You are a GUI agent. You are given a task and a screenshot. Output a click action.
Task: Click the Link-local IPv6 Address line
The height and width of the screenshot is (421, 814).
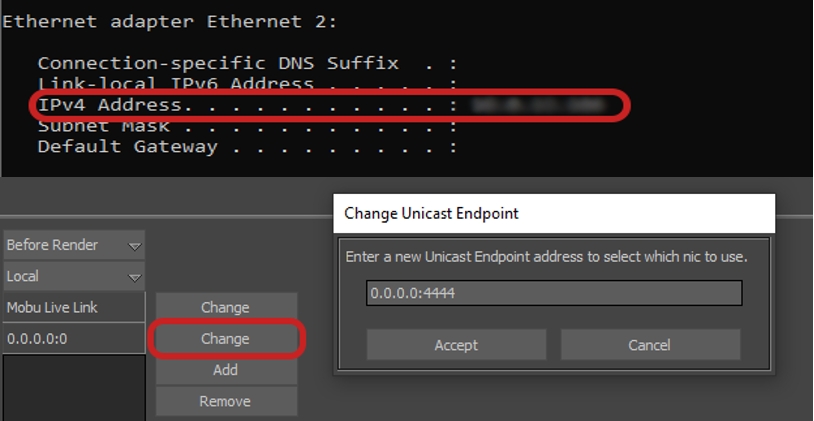[x=176, y=84]
